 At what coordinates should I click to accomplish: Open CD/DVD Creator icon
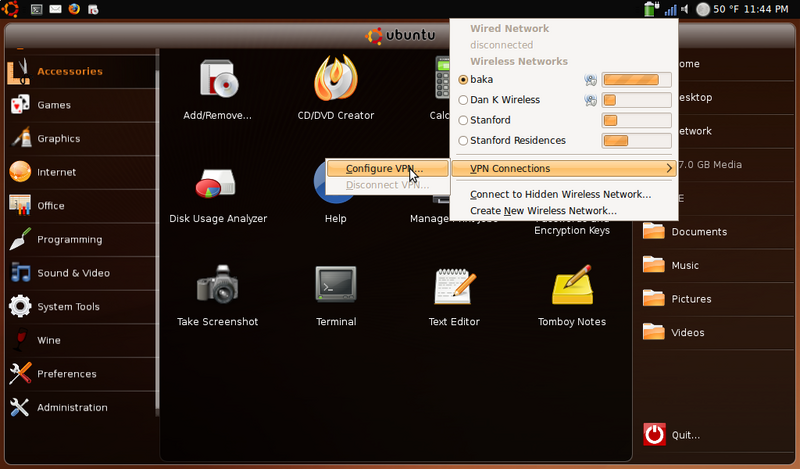336,78
